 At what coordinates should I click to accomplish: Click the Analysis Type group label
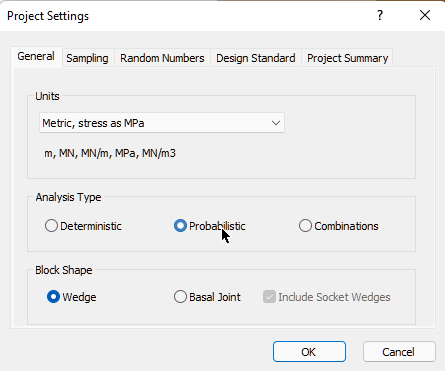point(68,197)
